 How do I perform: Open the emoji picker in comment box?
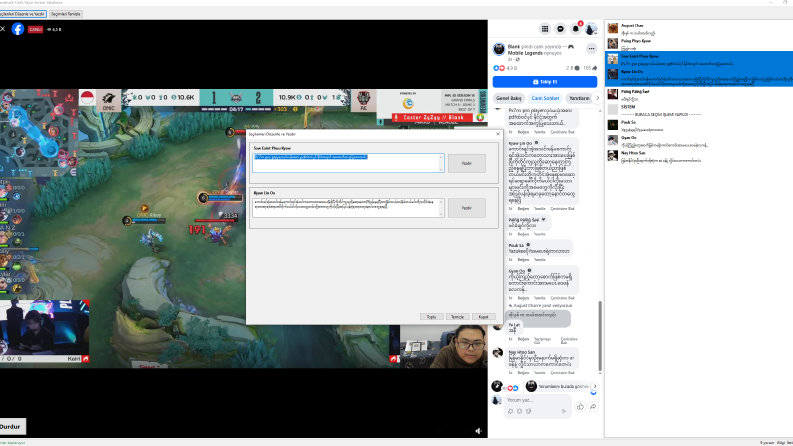[519, 411]
